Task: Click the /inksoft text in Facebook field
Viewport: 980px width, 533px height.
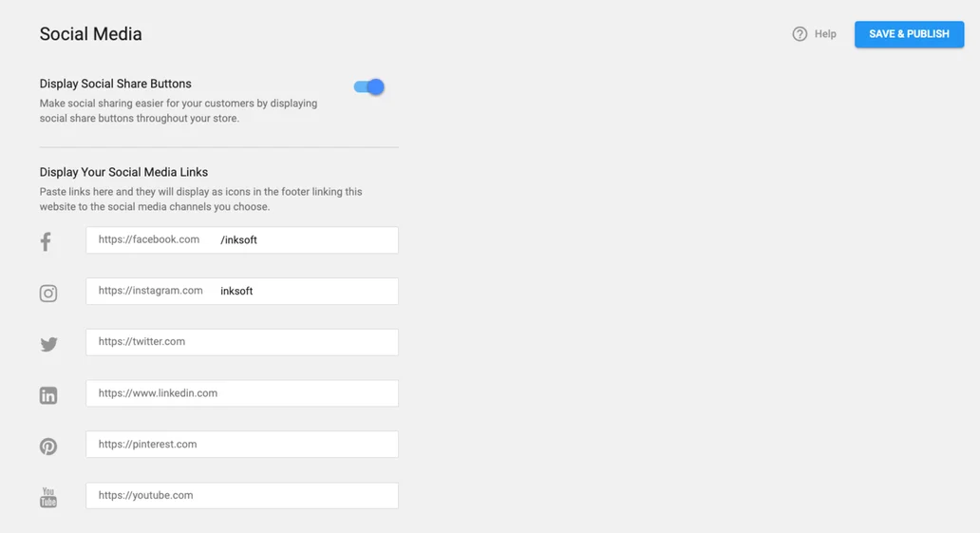Action: pos(239,240)
